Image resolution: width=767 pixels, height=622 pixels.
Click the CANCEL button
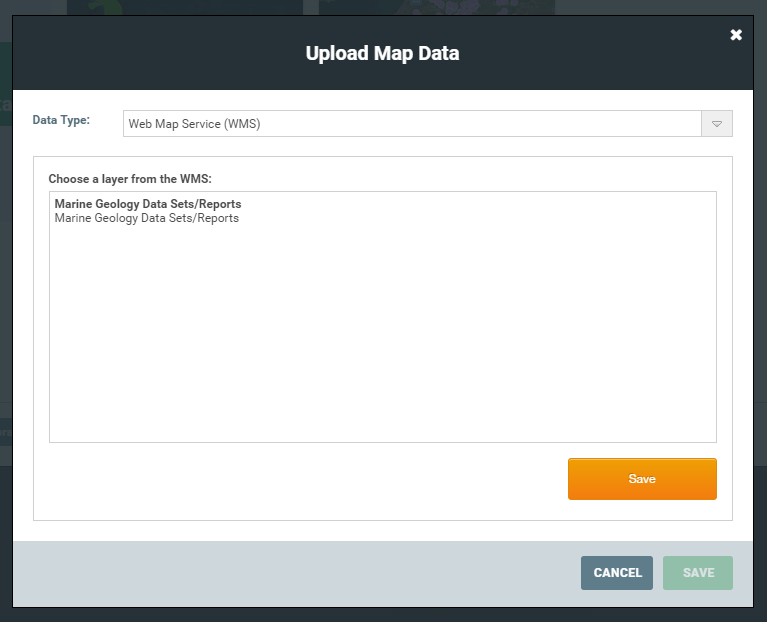coord(617,573)
